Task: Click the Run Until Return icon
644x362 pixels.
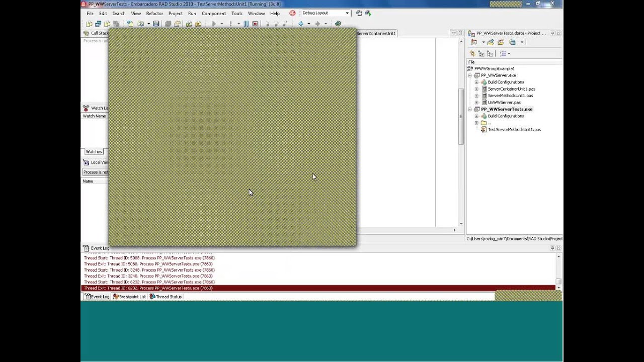Action: pyautogui.click(x=285, y=24)
